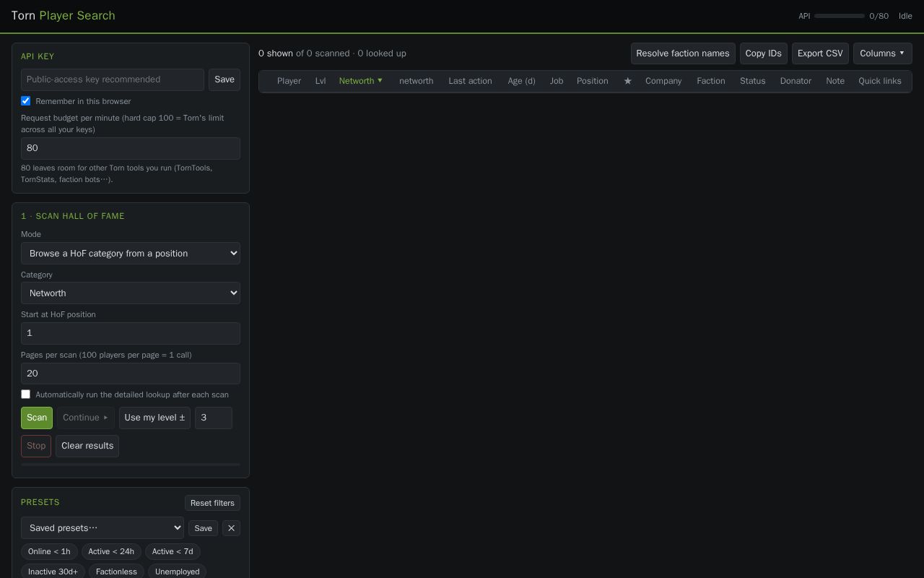Sort by the Age (d) column
The image size is (924, 578).
[x=521, y=81]
